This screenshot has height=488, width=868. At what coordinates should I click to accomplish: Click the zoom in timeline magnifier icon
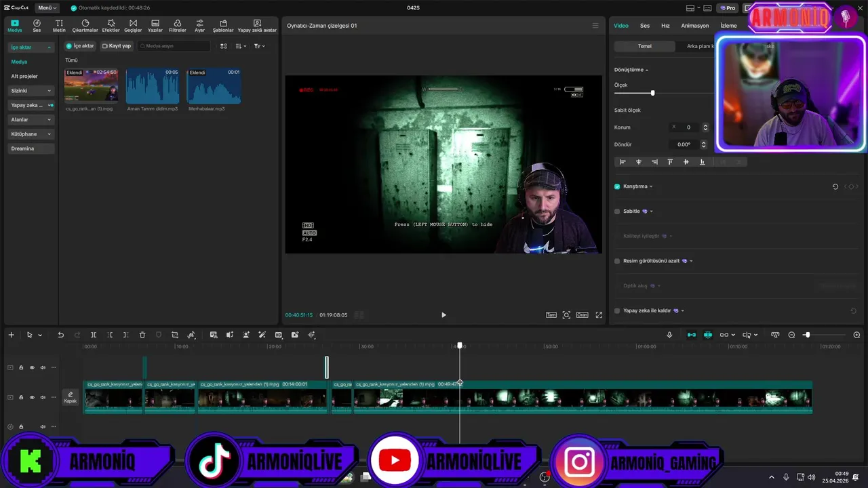pyautogui.click(x=856, y=335)
